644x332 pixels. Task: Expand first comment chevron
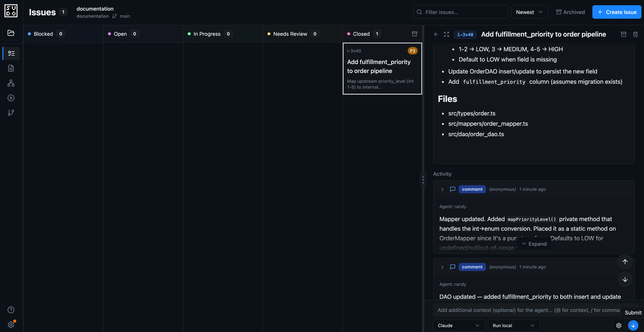(442, 189)
